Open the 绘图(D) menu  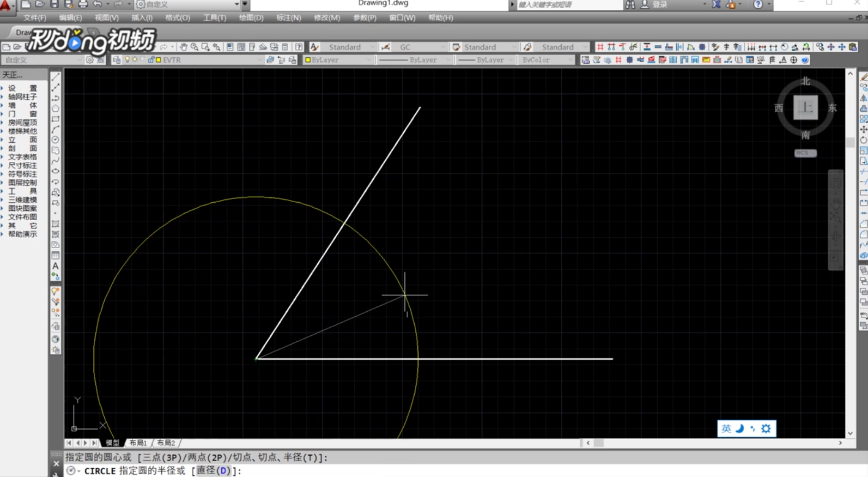point(251,17)
